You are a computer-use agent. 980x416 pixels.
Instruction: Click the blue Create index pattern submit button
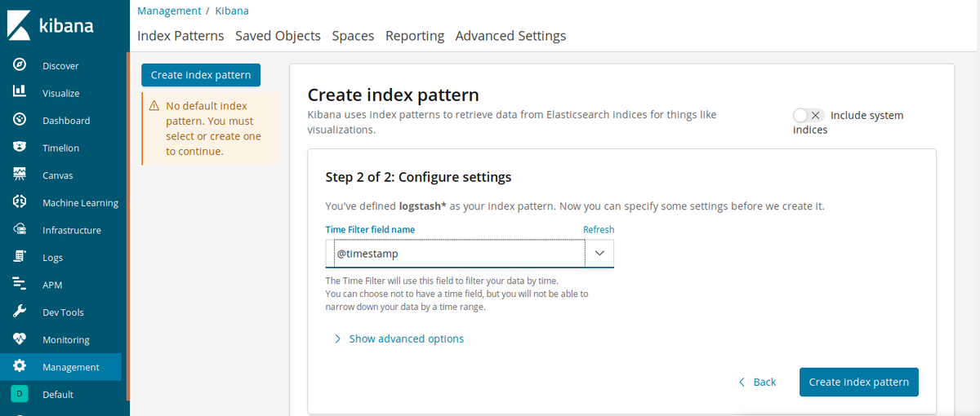click(858, 382)
